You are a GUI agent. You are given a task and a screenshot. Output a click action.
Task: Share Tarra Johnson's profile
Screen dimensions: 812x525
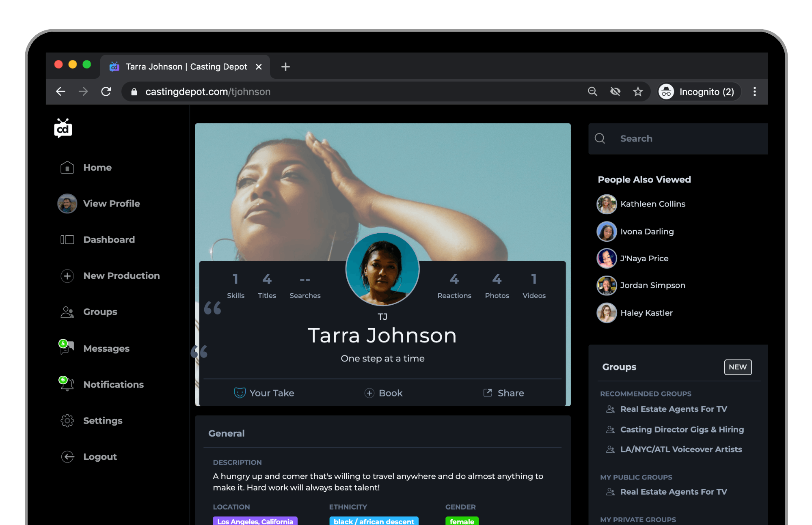click(503, 393)
